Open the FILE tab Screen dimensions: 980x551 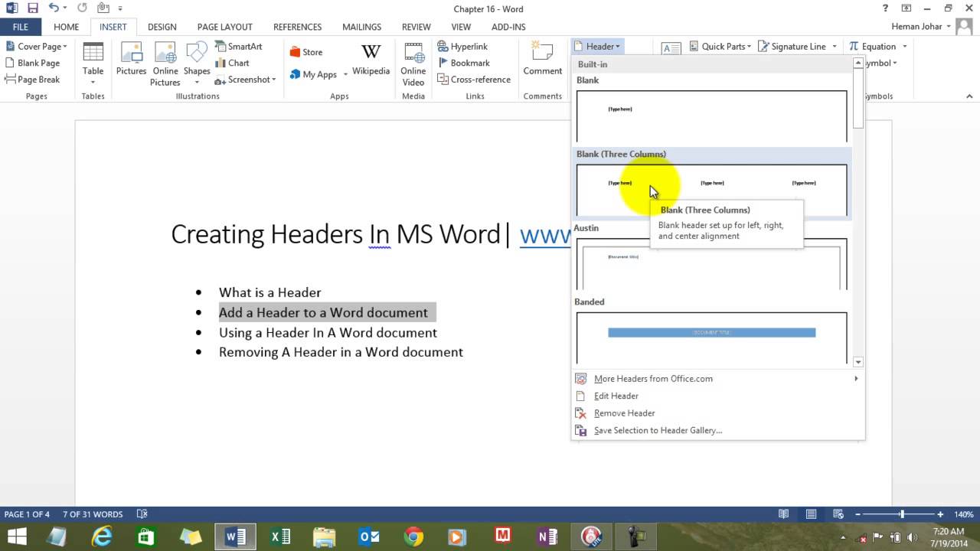(20, 27)
